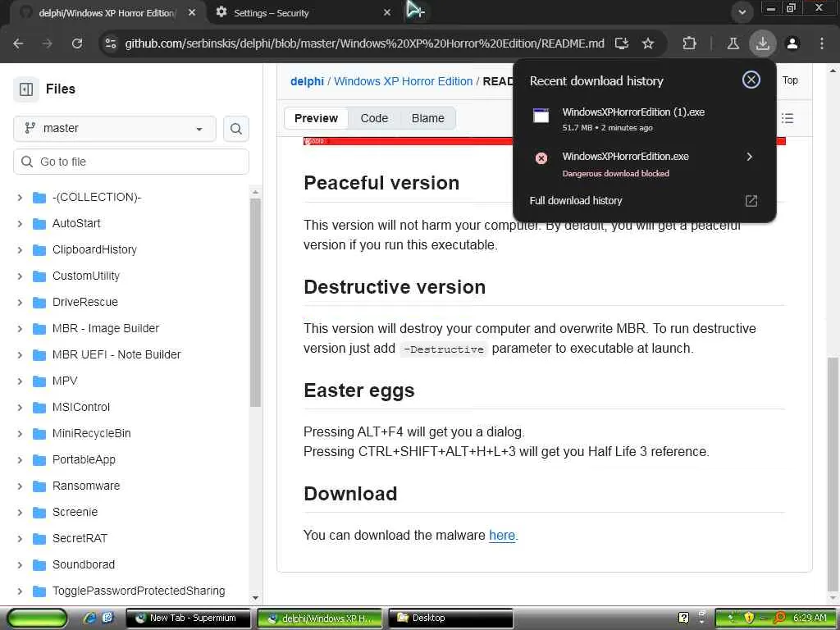Image resolution: width=840 pixels, height=630 pixels.
Task: Open Windows XP Horror Edition breadcrumb link
Action: coord(404,81)
